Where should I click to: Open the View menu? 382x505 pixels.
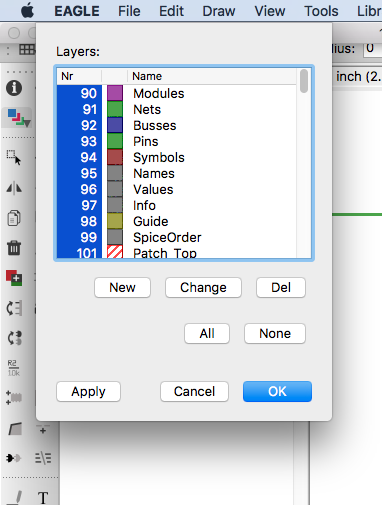click(270, 11)
